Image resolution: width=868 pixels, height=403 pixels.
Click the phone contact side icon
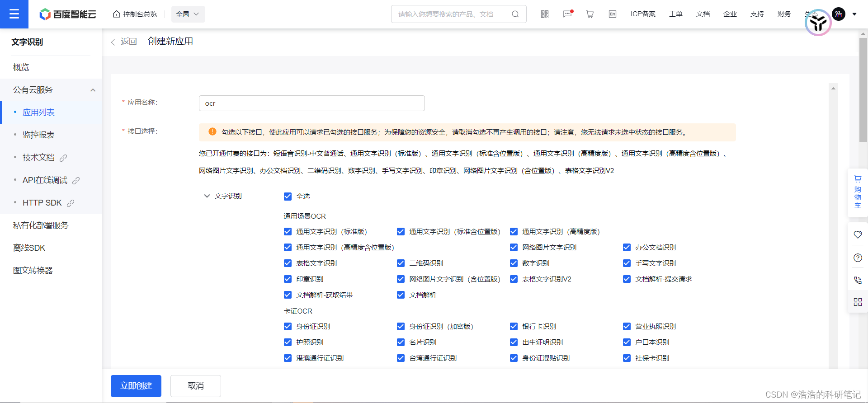point(858,280)
